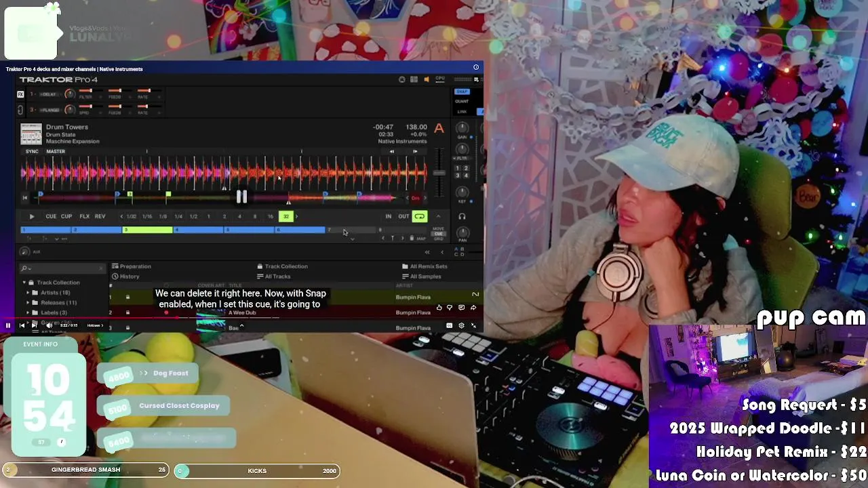868x488 pixels.
Task: Show smaller loop sizes arrow
Action: coord(121,216)
